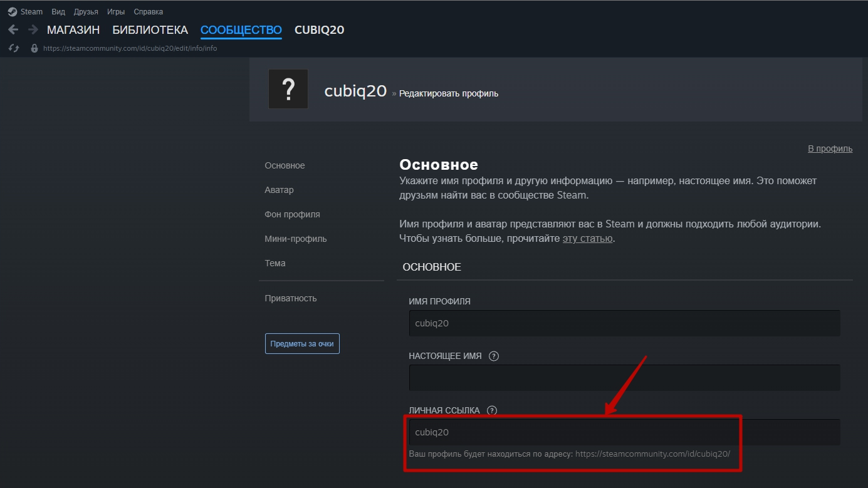Open the эту статью link

point(587,238)
